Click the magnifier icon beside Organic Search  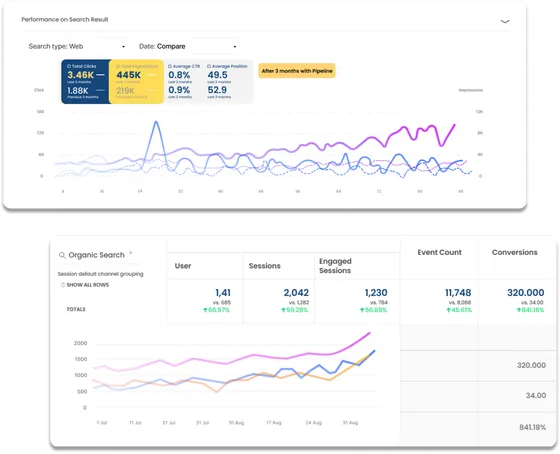tap(62, 255)
